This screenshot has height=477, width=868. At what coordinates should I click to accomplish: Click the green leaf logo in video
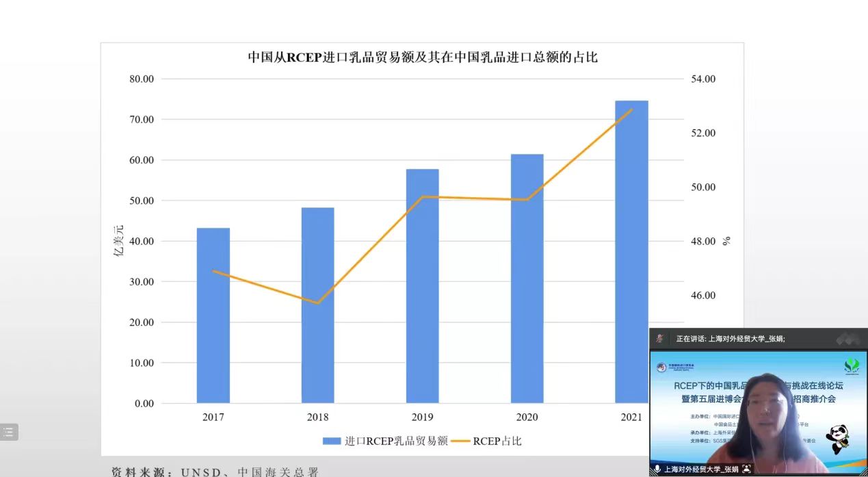tap(852, 366)
